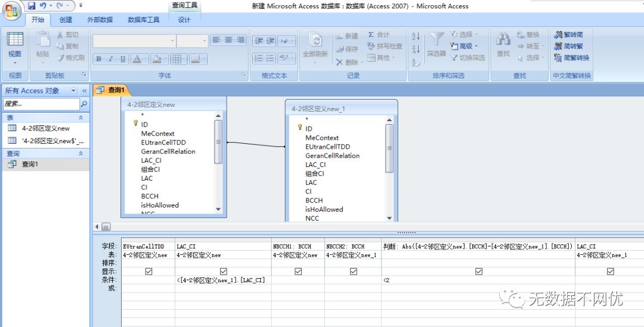Image resolution: width=644 pixels, height=327 pixels.
Task: Click 其他 more records button
Action: pyautogui.click(x=380, y=57)
